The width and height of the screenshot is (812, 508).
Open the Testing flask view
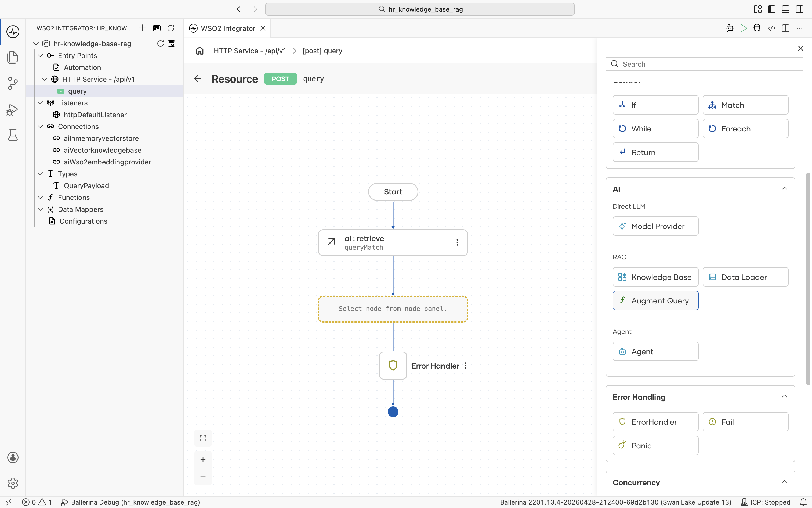[13, 135]
